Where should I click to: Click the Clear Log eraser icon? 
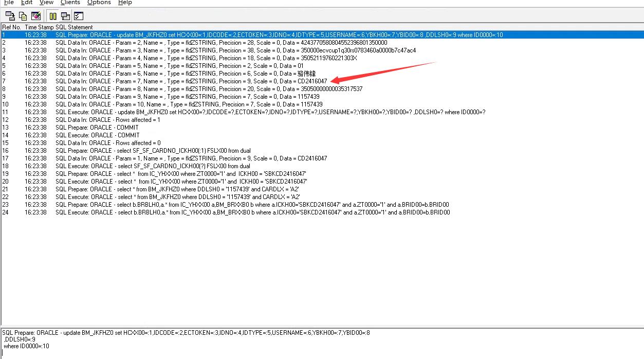coord(36,16)
